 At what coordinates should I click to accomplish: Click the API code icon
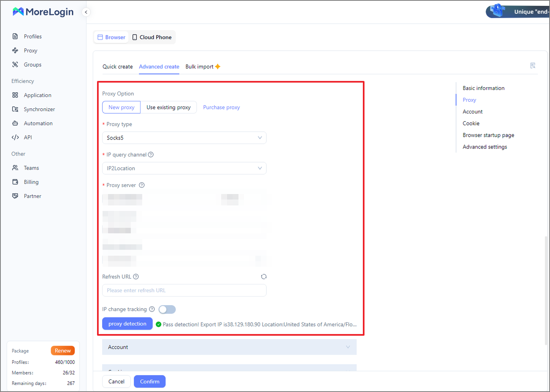tap(15, 137)
